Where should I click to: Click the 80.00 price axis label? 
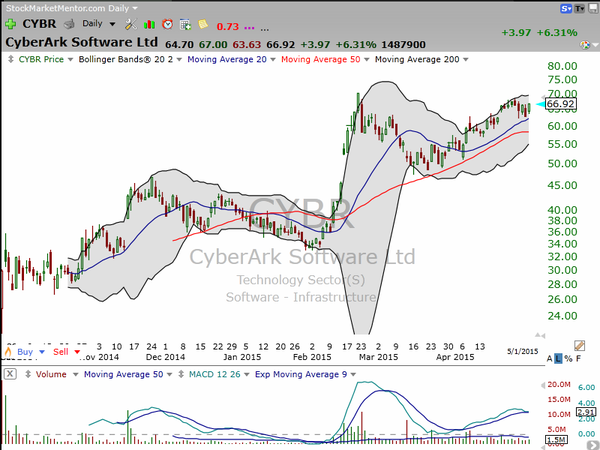pyautogui.click(x=562, y=66)
